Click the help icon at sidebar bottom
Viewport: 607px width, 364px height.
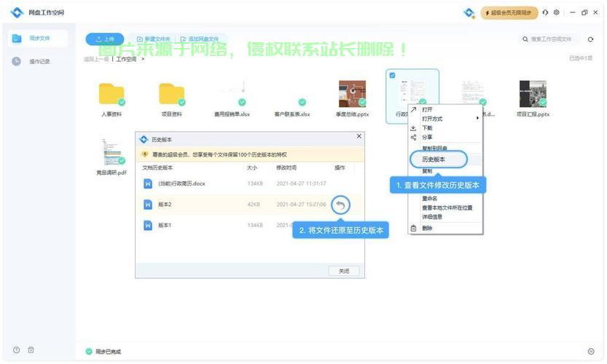(16, 349)
